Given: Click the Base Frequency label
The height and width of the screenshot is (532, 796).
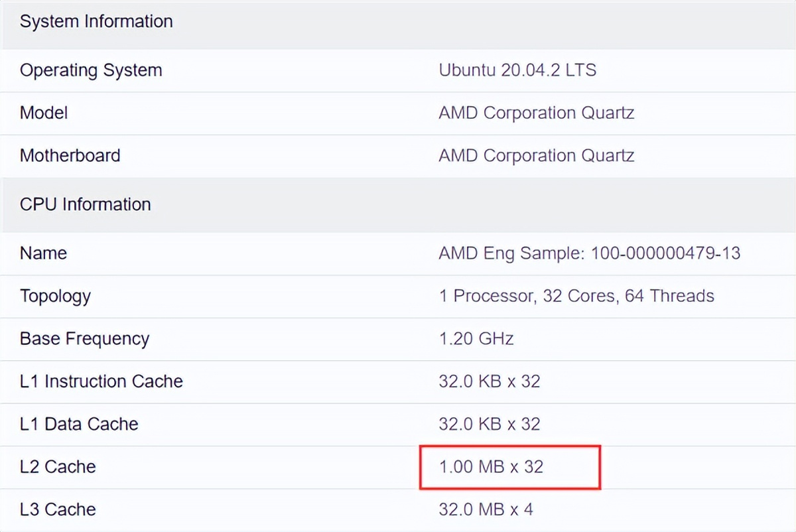Looking at the screenshot, I should [84, 338].
